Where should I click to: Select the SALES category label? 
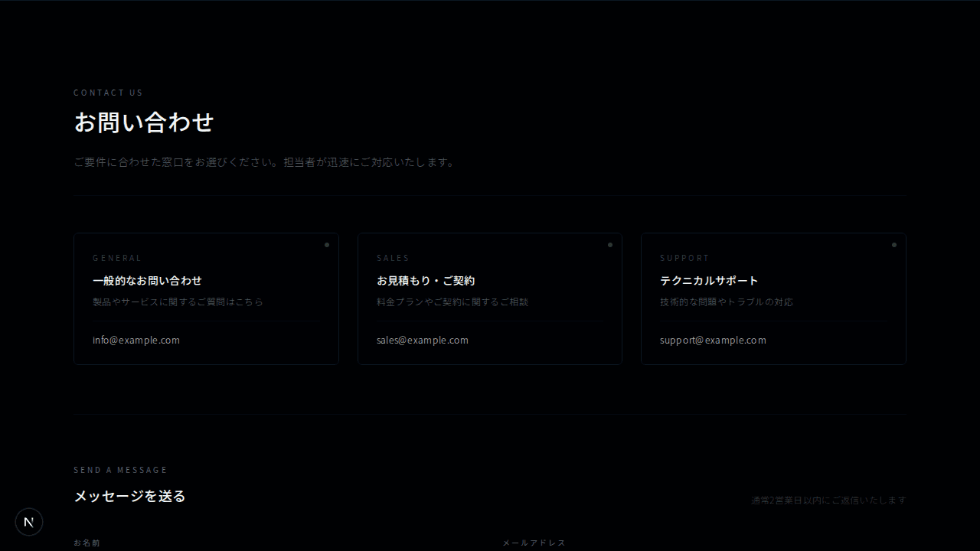[394, 258]
